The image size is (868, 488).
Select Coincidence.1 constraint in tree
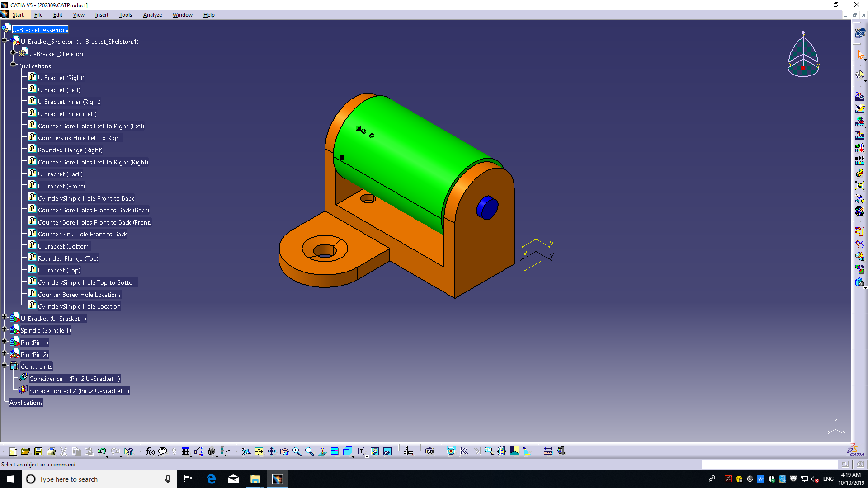(75, 379)
